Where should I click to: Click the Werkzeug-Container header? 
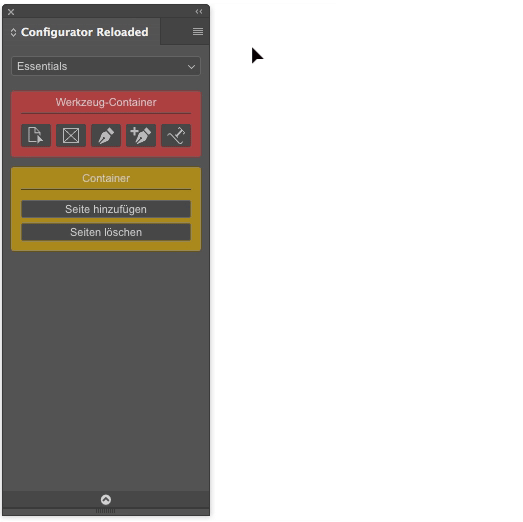pos(106,102)
